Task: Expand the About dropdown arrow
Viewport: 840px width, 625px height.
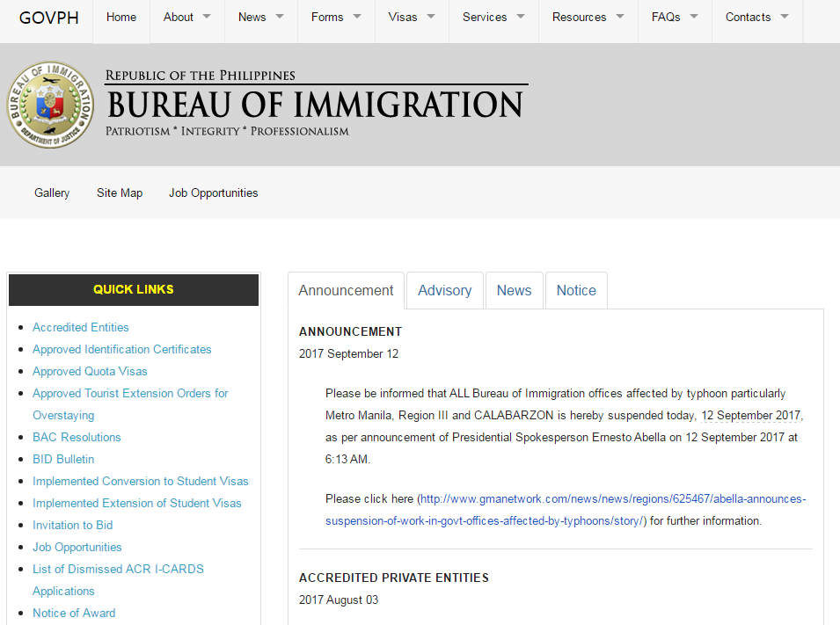Action: tap(207, 17)
